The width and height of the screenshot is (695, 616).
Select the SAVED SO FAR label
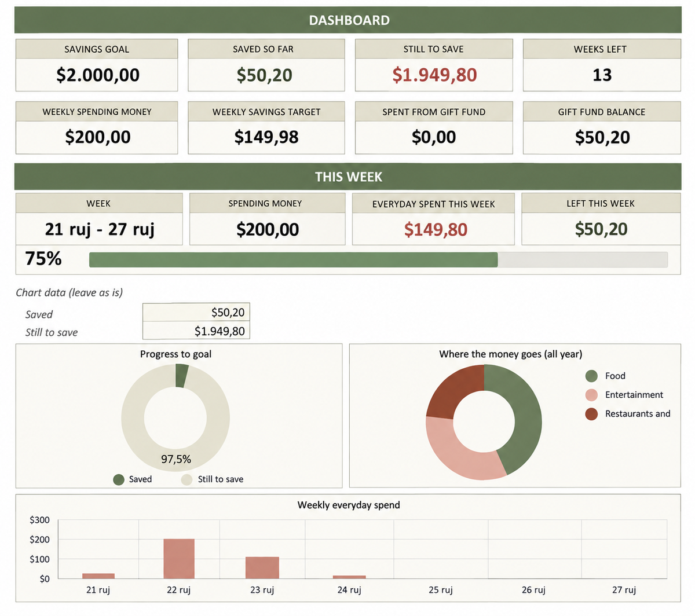tap(263, 49)
